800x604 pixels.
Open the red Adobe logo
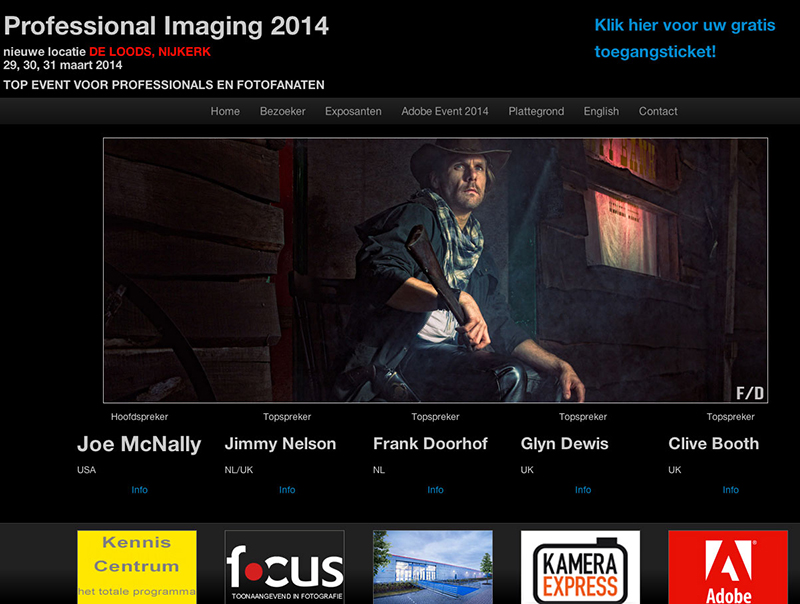[728, 567]
